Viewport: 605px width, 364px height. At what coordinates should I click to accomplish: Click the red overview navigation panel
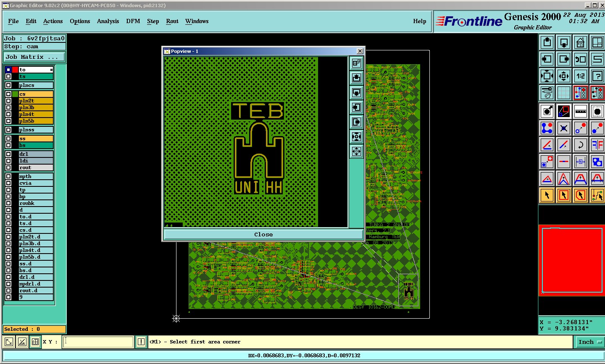click(x=572, y=260)
